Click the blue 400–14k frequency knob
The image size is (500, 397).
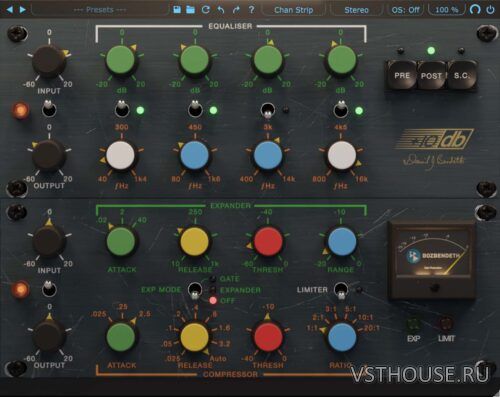coord(268,155)
